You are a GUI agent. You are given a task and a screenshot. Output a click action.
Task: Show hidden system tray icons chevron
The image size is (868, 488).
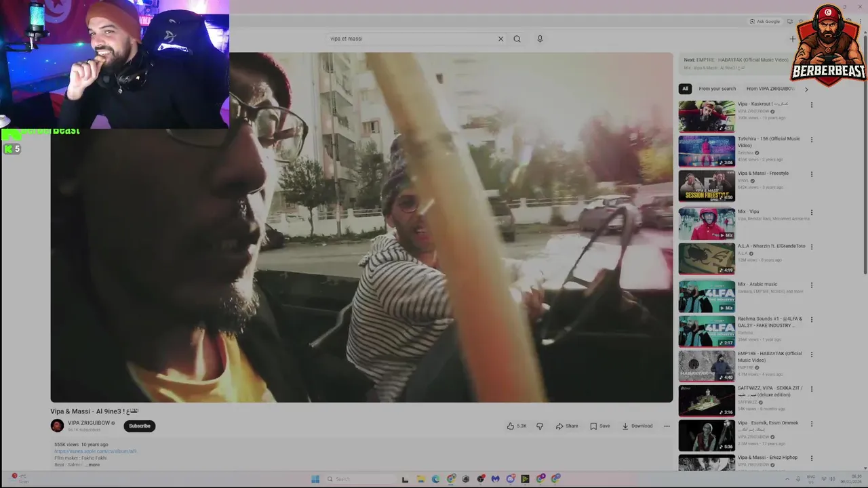[x=787, y=479]
